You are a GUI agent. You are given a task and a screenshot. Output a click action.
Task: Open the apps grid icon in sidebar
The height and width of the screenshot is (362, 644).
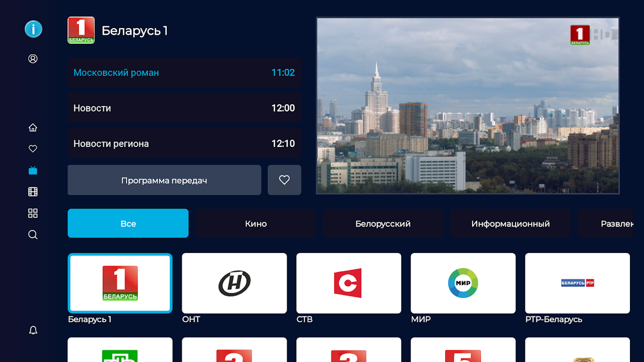point(33,213)
